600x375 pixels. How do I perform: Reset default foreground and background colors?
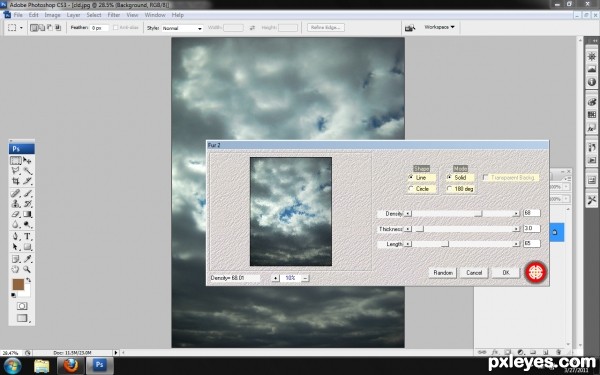coord(13,295)
